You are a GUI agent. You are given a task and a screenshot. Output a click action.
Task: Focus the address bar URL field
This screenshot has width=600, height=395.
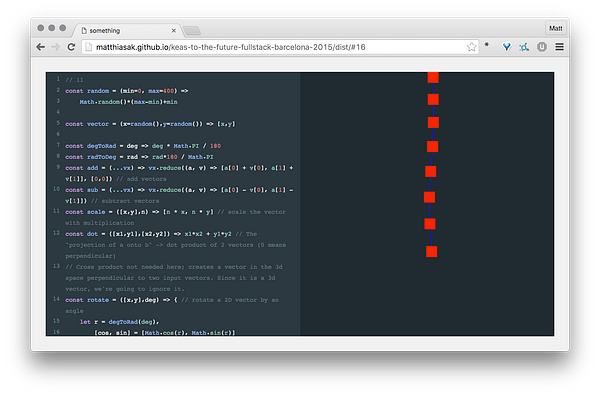click(279, 47)
